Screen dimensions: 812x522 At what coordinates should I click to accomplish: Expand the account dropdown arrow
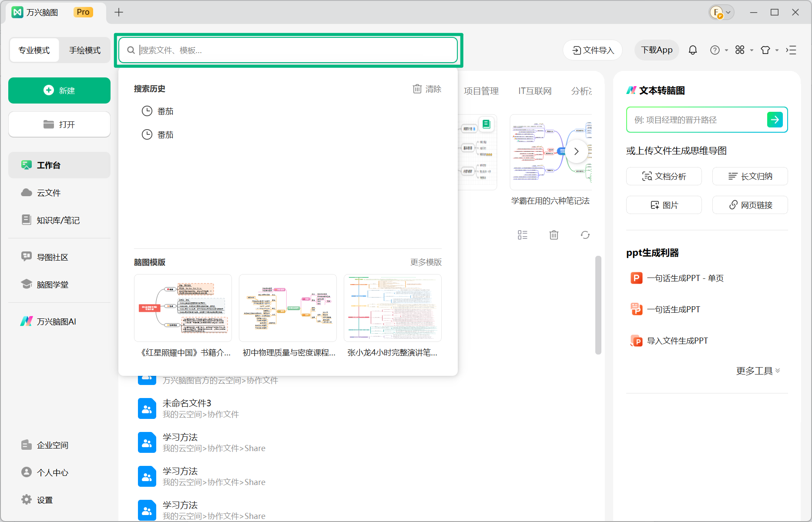(x=728, y=13)
